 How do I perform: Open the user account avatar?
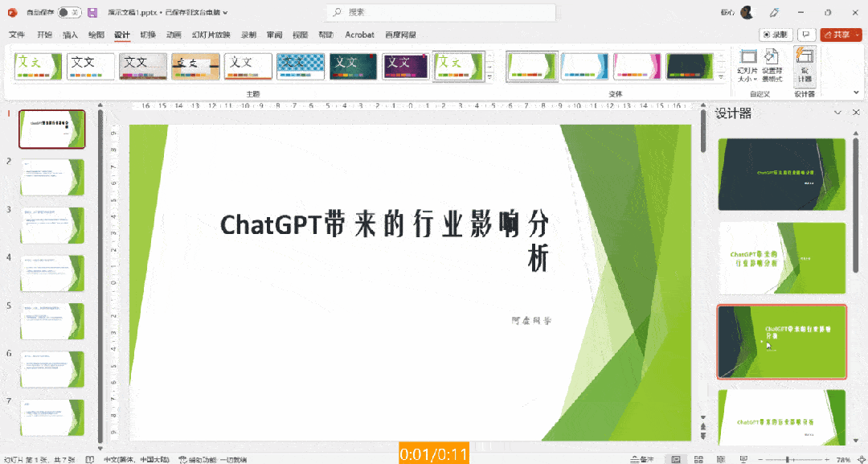pyautogui.click(x=746, y=12)
